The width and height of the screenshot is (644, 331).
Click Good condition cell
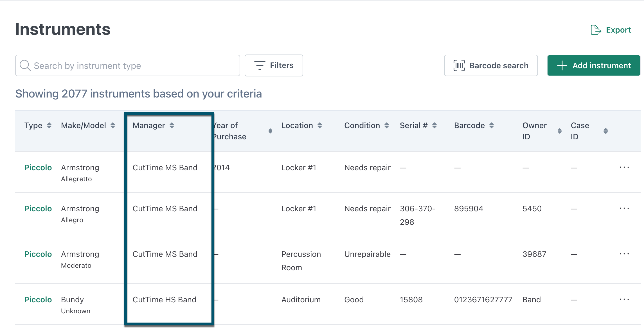[x=354, y=300]
